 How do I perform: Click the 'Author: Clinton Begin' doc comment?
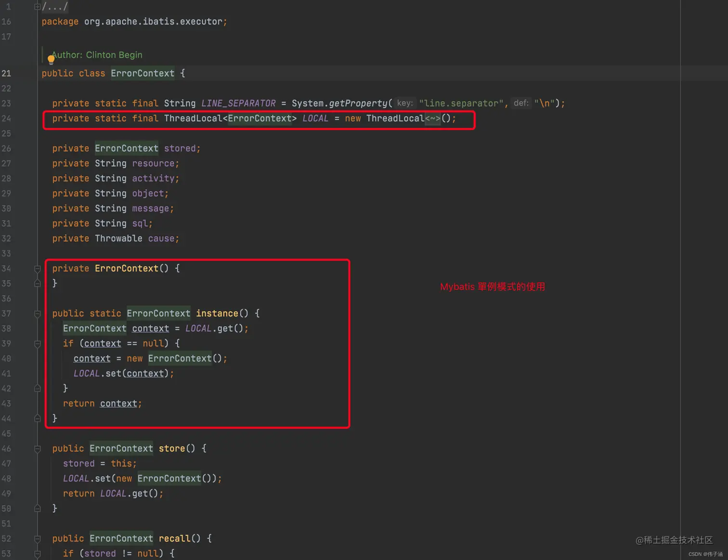pyautogui.click(x=97, y=55)
